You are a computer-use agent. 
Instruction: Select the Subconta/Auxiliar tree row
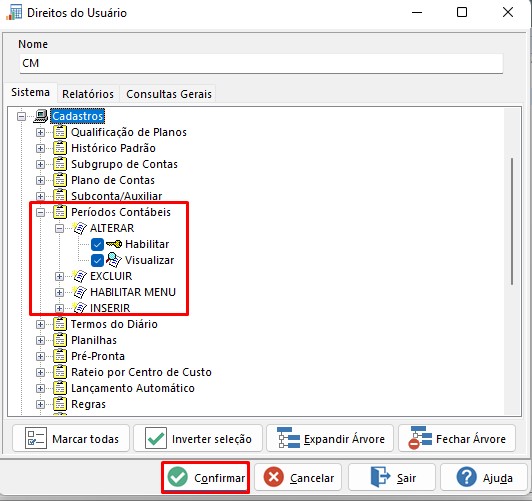[x=116, y=196]
